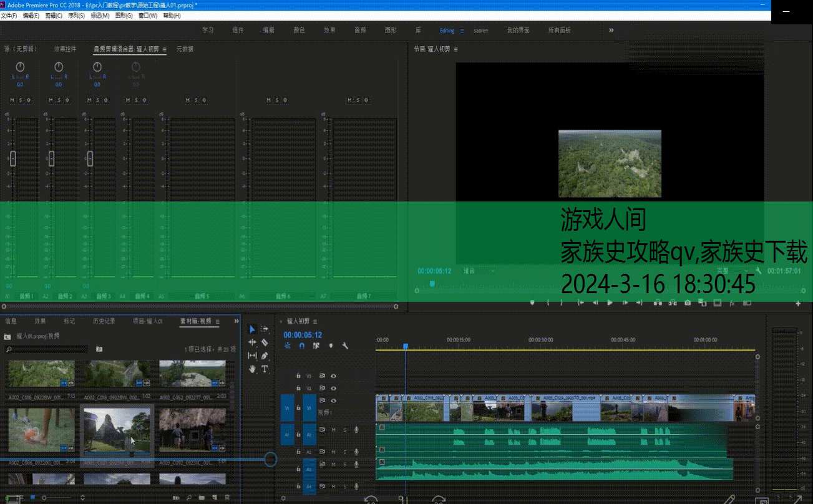Select the Ripple Edit tool
Image resolution: width=813 pixels, height=504 pixels.
click(252, 342)
